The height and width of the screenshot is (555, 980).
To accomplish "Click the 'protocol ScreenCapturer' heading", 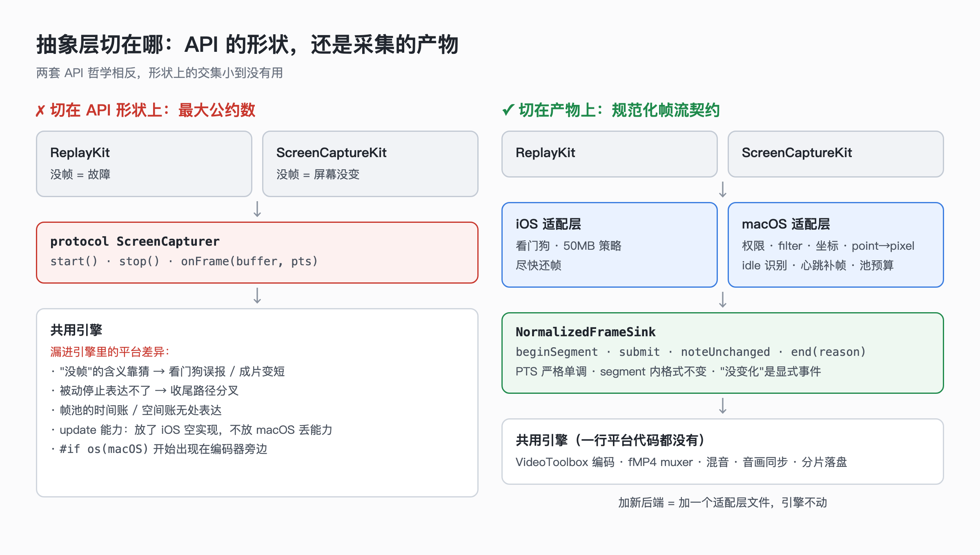I will coord(135,242).
